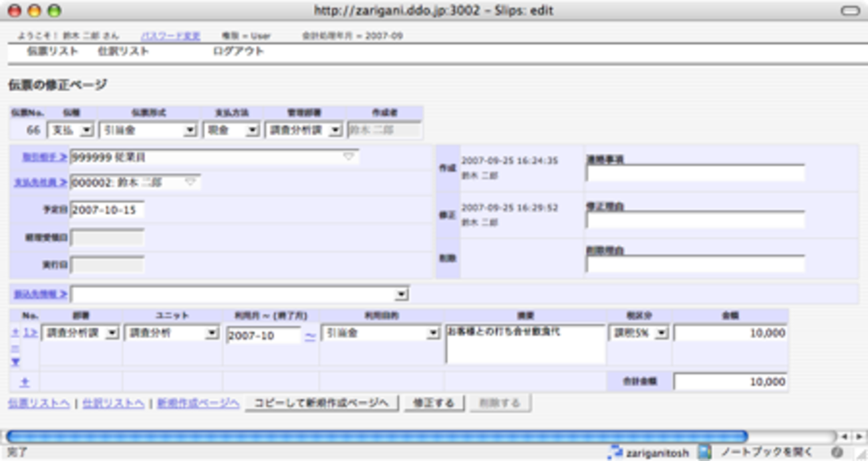
Task: Open 伝票リスト in the top menu
Action: coord(53,51)
